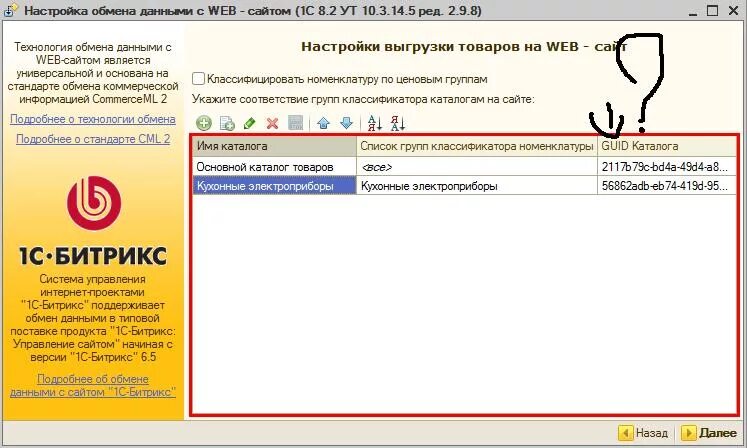This screenshot has height=448, width=747.
Task: Proceed with the Далее button
Action: point(709,433)
